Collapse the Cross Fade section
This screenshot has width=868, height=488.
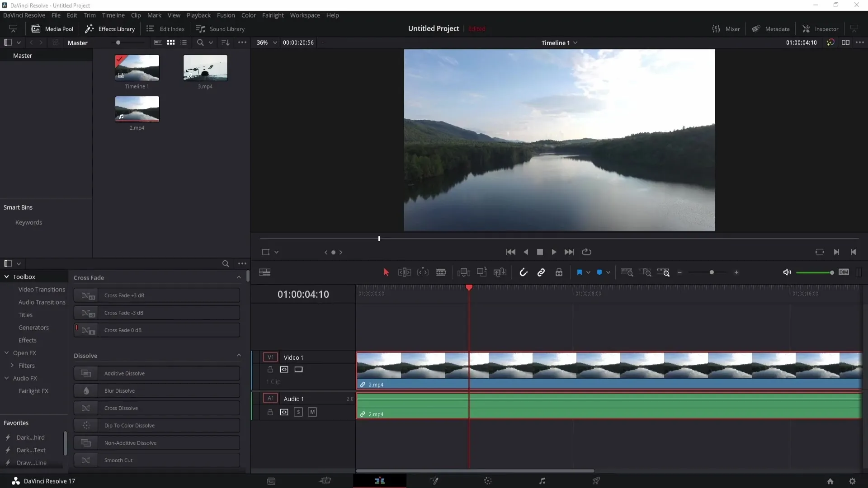[x=239, y=277]
